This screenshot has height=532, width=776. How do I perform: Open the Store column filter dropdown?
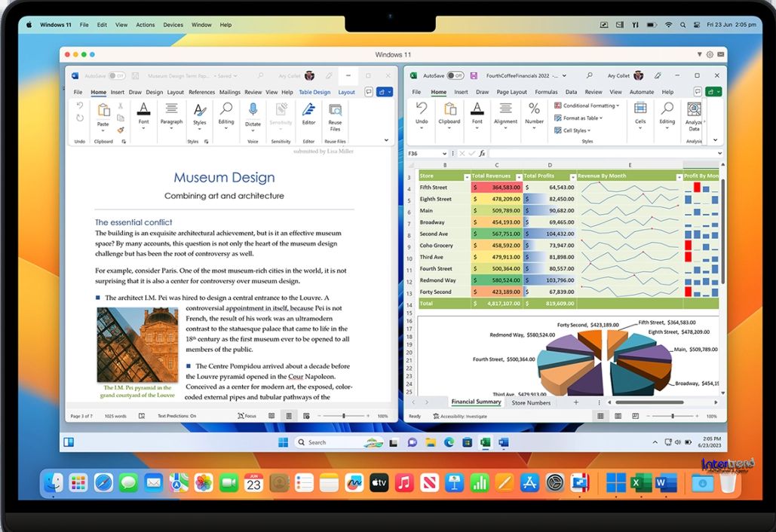pos(466,176)
